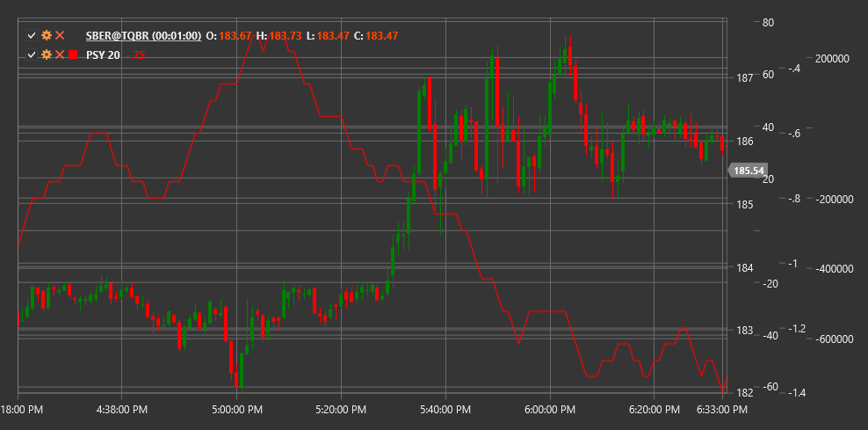Click the -600000 volume axis label
Viewport: 868px width, 430px height.
834,339
